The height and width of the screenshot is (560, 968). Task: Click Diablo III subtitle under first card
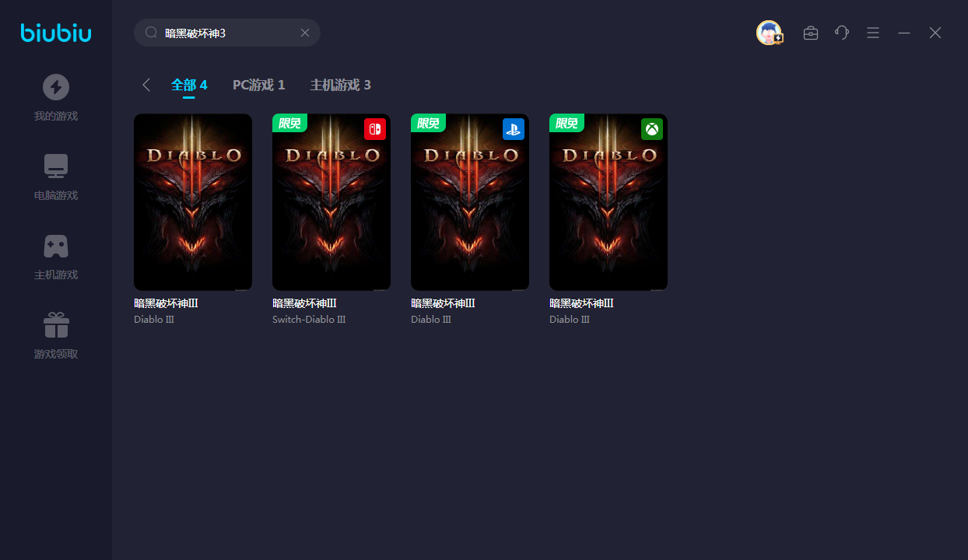click(x=154, y=320)
